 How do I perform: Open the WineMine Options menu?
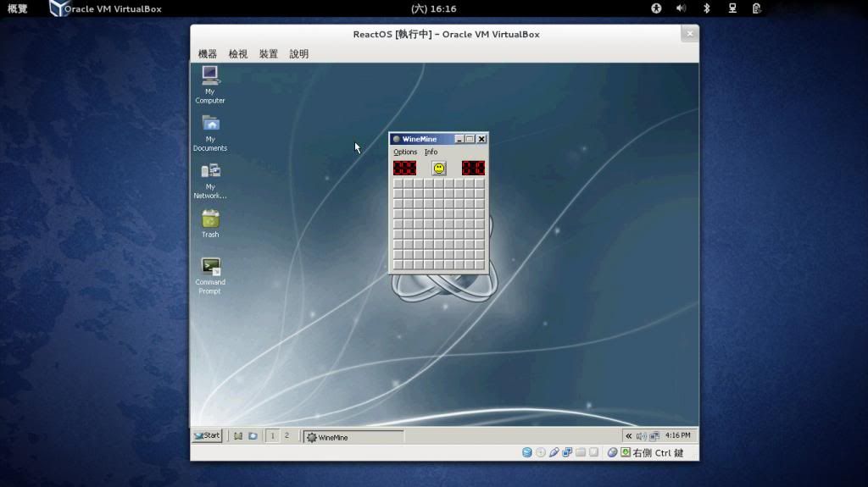(405, 152)
